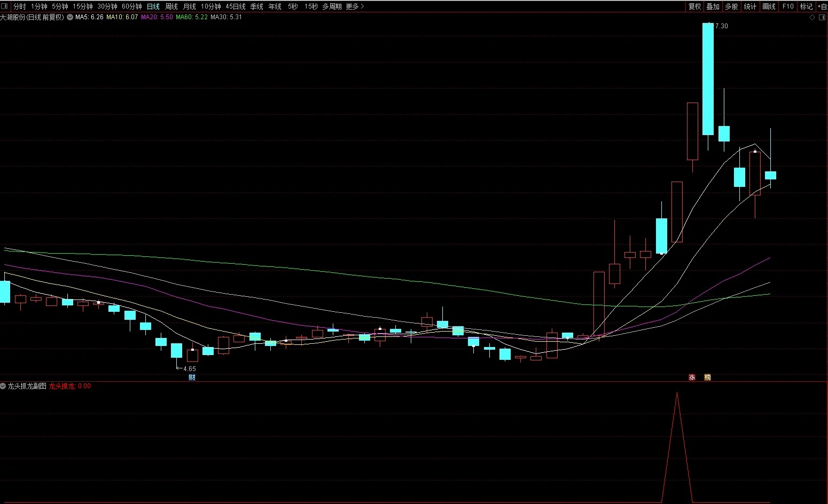The image size is (828, 504).
Task: Click the MA5: 6.26 indicator label
Action: coord(89,17)
